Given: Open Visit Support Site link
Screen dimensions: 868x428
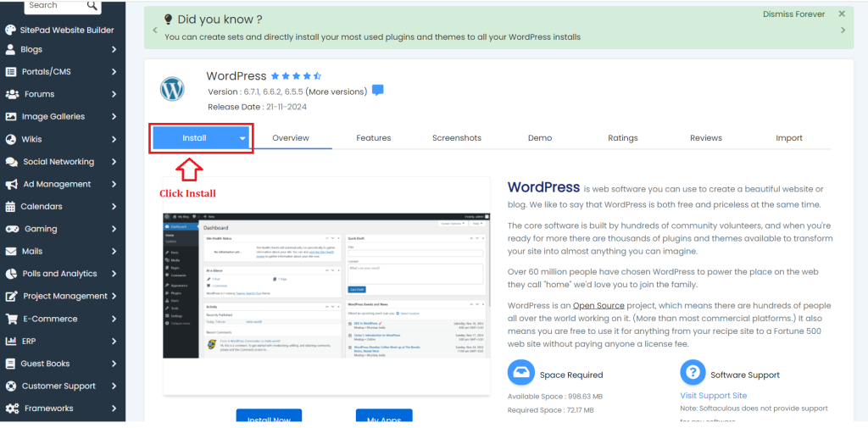Looking at the screenshot, I should 714,395.
